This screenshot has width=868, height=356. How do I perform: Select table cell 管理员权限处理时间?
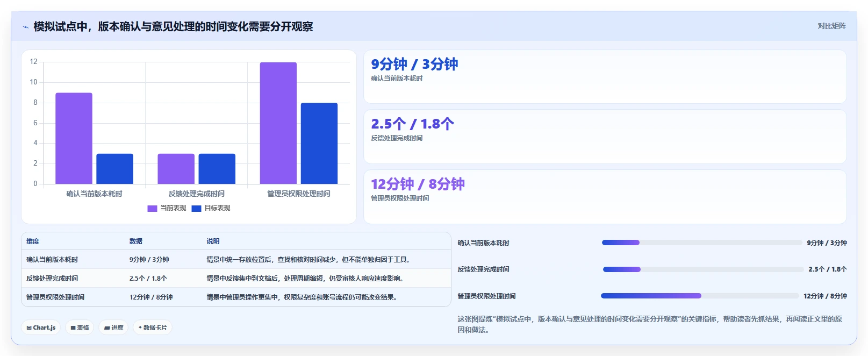[x=55, y=297]
